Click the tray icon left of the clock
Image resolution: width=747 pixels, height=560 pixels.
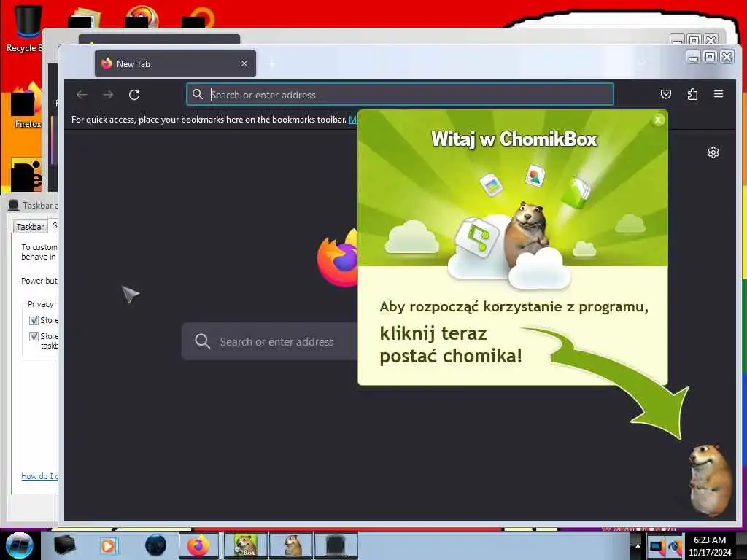coord(675,546)
